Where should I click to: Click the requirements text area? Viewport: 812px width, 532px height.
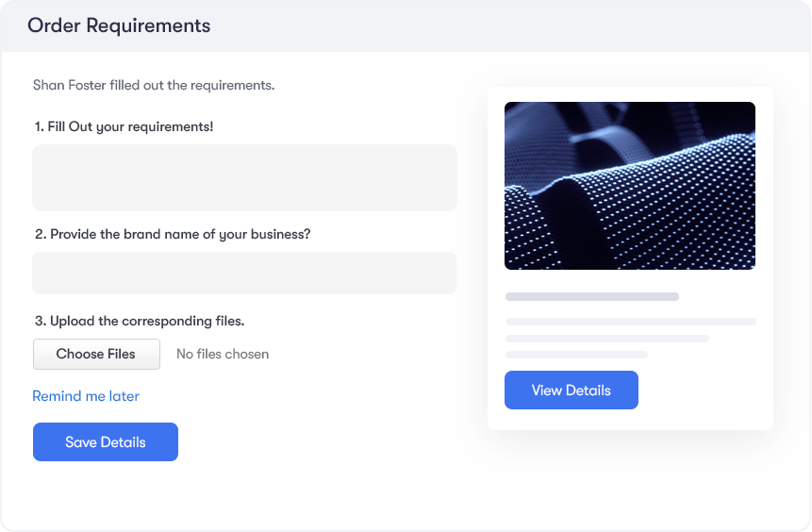coord(244,177)
